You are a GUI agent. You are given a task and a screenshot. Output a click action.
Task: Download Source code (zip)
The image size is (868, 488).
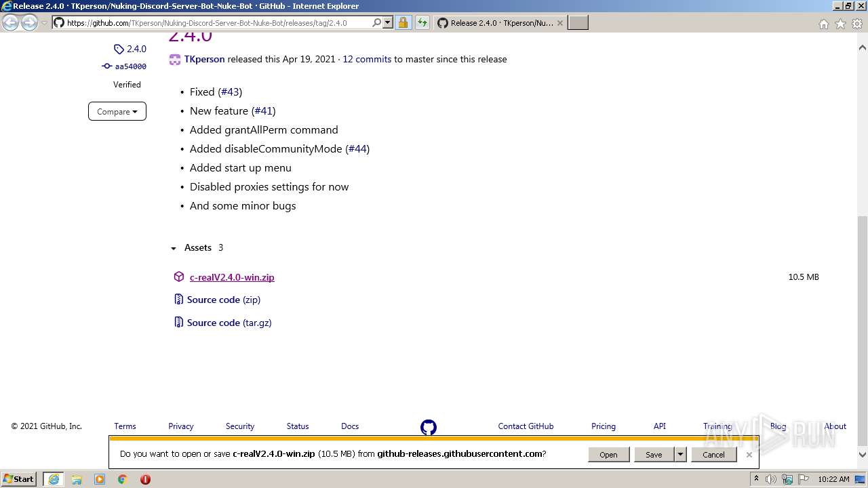(x=224, y=300)
